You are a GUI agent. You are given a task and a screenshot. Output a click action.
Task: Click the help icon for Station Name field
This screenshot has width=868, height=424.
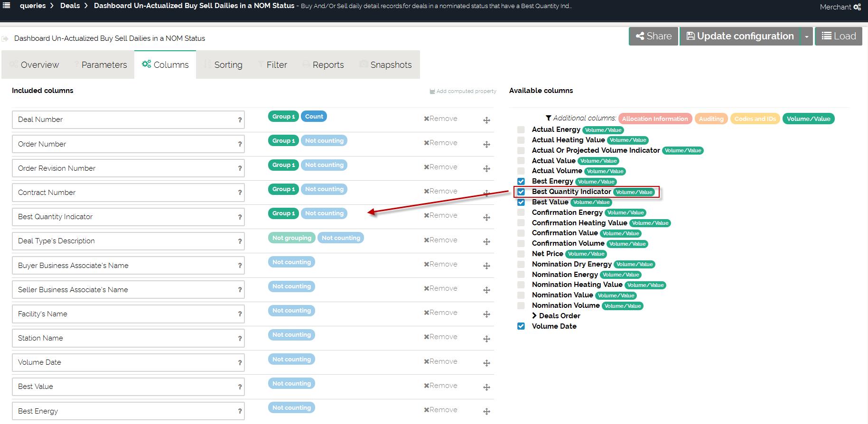click(x=240, y=339)
